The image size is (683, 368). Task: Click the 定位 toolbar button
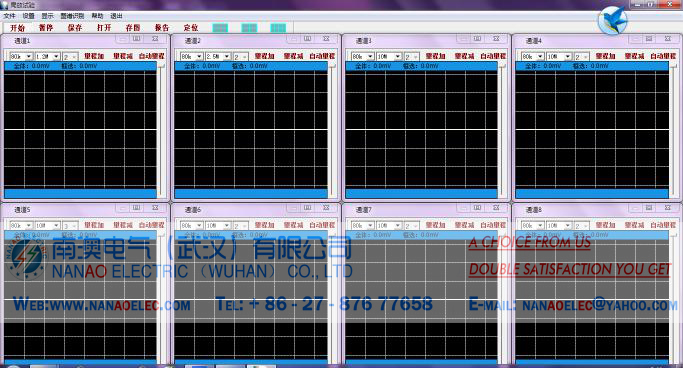[x=191, y=28]
